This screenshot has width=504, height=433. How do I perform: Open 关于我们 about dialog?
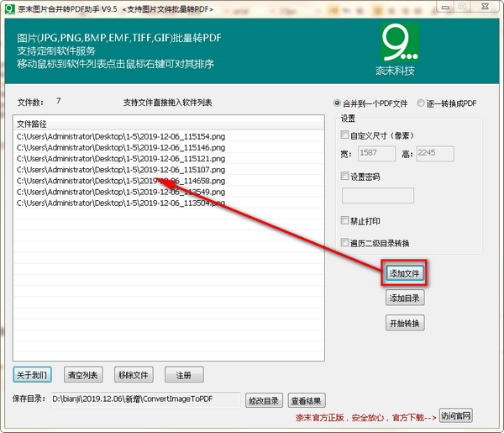[32, 375]
